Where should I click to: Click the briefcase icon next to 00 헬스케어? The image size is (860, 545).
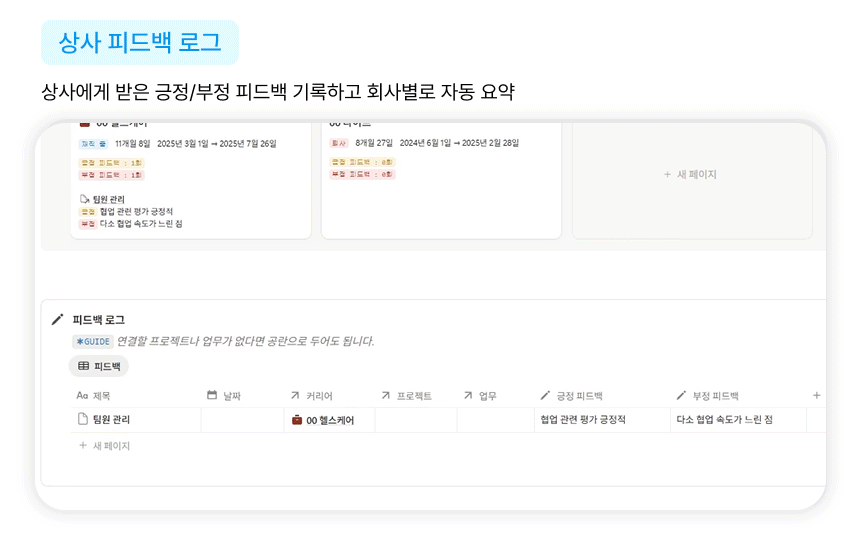tap(297, 420)
